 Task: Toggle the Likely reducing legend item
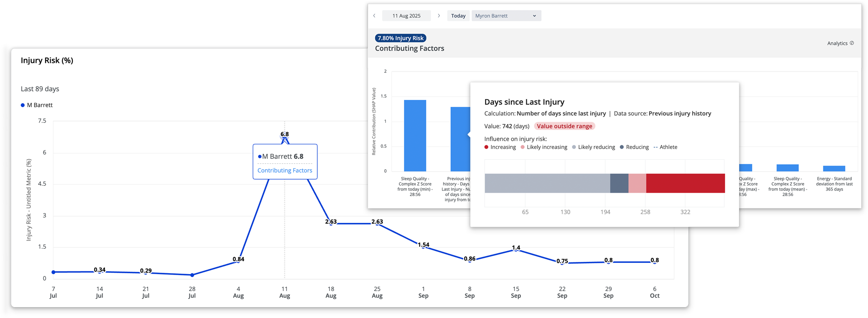pos(593,147)
